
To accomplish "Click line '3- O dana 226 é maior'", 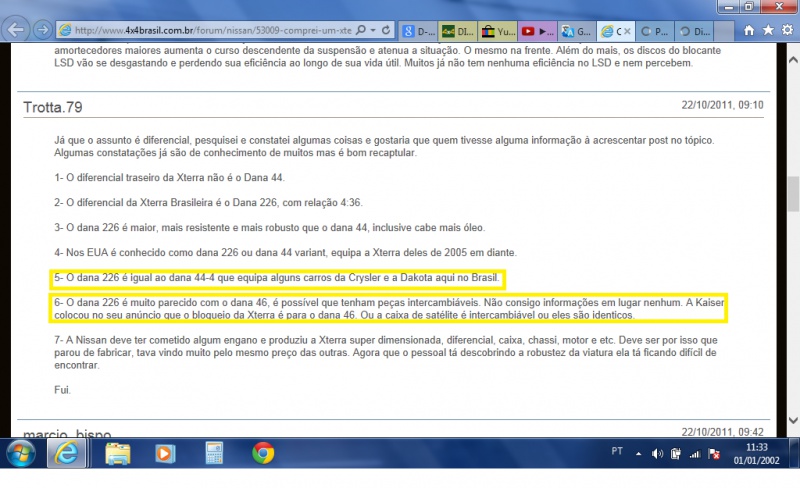I will point(269,228).
